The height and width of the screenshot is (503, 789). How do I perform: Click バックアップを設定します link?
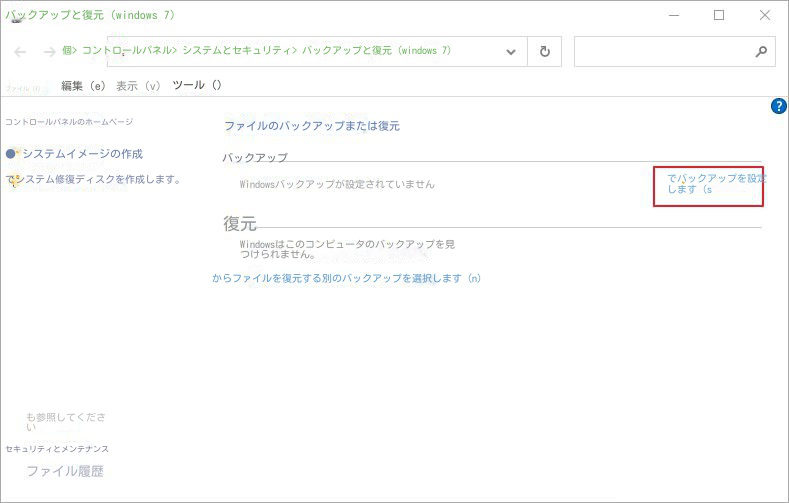(x=708, y=183)
